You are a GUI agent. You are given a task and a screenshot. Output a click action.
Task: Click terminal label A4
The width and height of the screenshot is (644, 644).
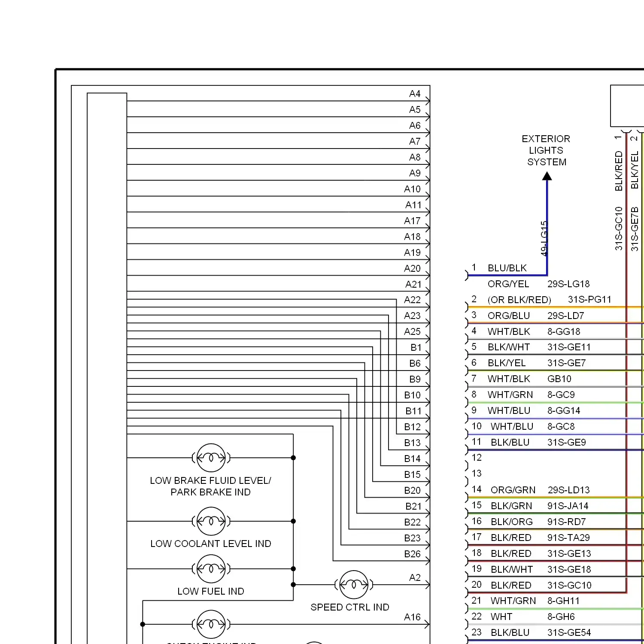pyautogui.click(x=415, y=94)
